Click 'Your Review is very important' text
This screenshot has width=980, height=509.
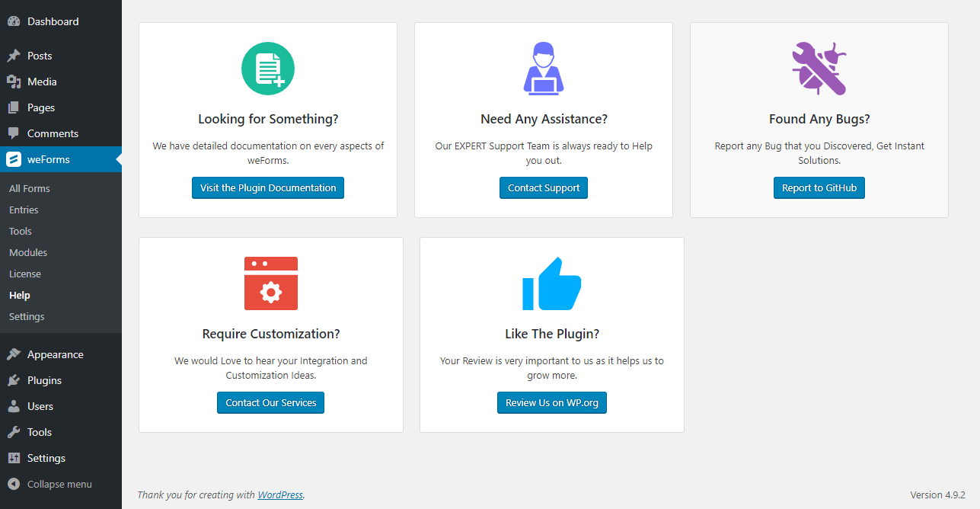[x=552, y=368]
